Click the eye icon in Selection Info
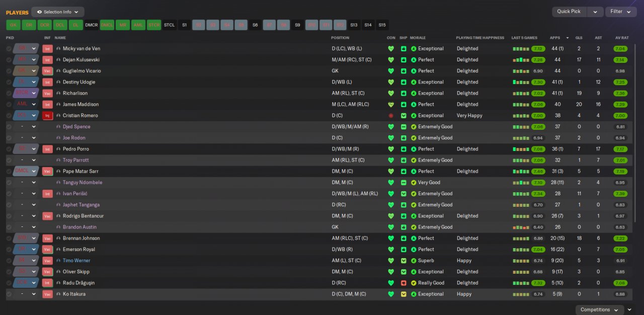The image size is (644, 315). click(x=39, y=12)
